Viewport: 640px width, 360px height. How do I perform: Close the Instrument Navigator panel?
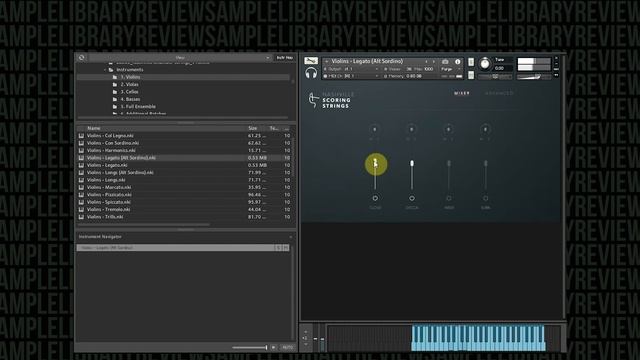(291, 237)
